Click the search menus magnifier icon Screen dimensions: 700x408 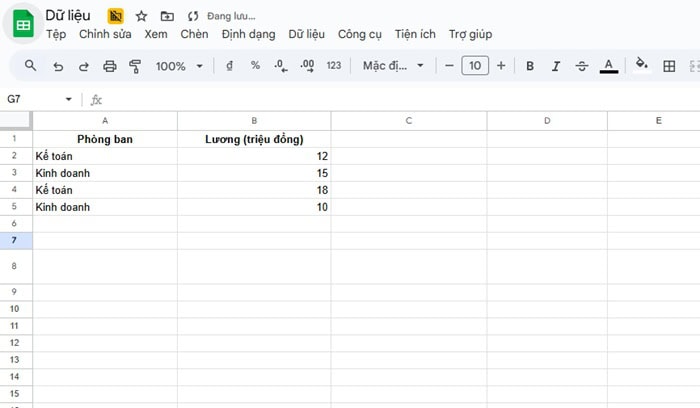click(30, 66)
